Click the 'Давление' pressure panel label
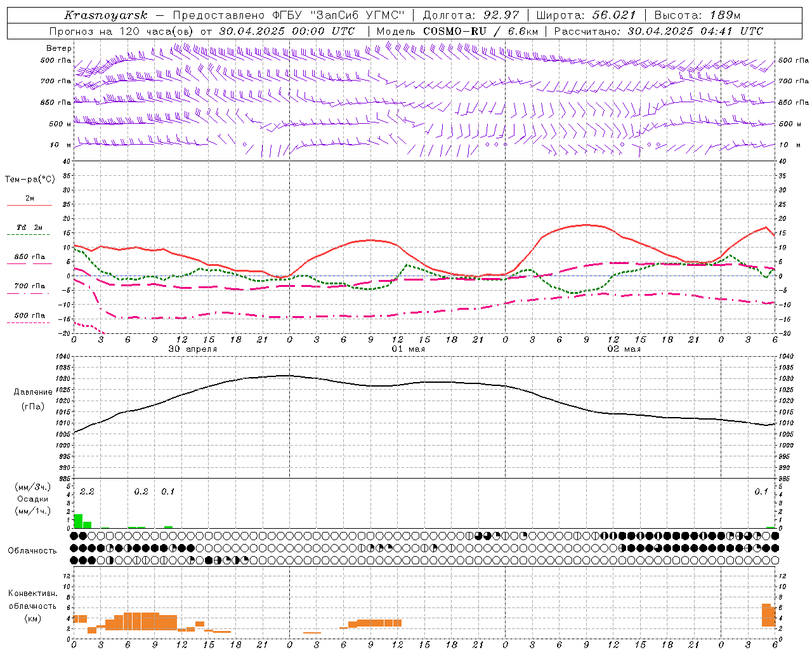Screen dimensions: 812x650 [33, 392]
